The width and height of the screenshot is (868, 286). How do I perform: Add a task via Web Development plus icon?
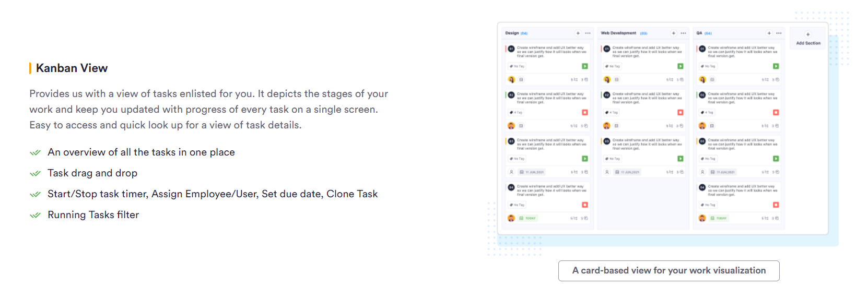pos(673,33)
